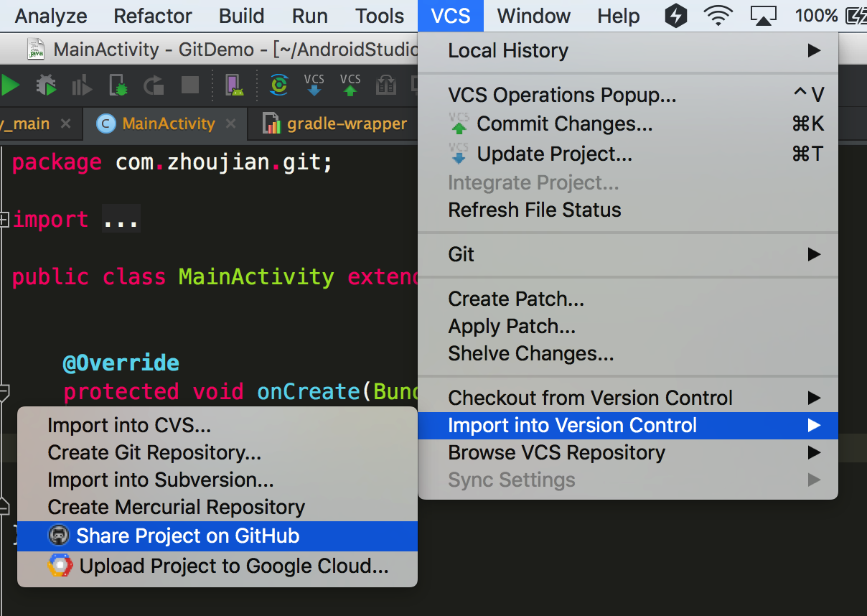Click the green Run app icon

[10, 86]
